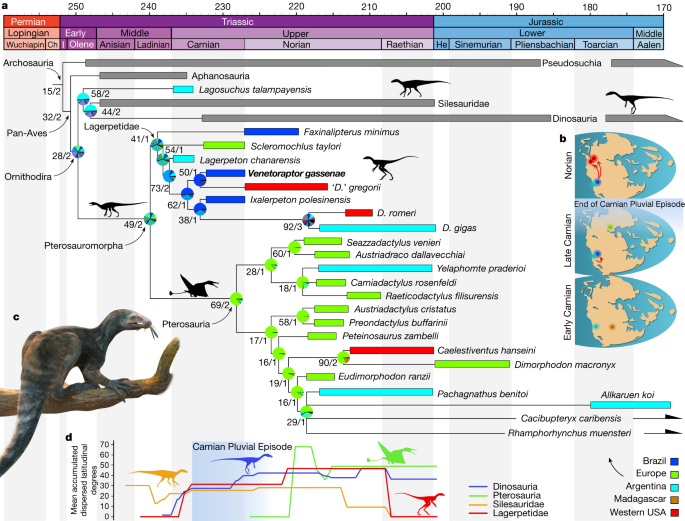685x521 pixels.
Task: Click the blue dinosaur silhouette in the chart
Action: click(245, 463)
